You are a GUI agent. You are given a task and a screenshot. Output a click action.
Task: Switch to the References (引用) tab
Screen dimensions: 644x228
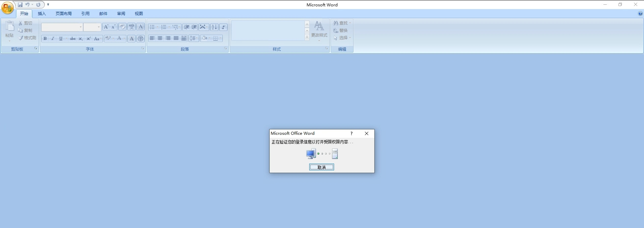click(86, 14)
